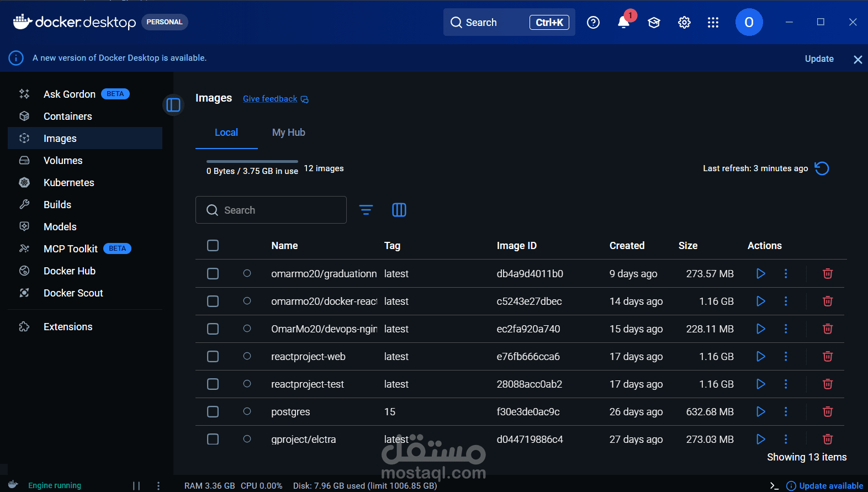
Task: Click Update available in status bar
Action: click(x=825, y=486)
